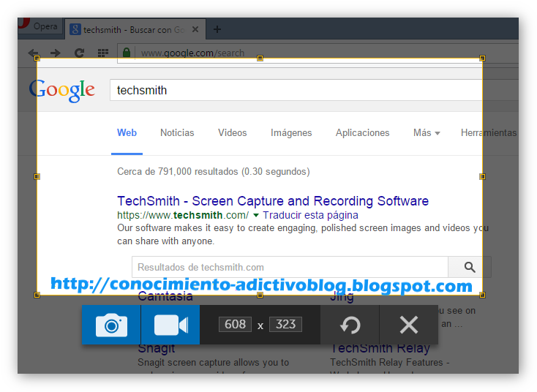Image resolution: width=537 pixels, height=392 pixels.
Task: Start video recording with camcorder button
Action: click(170, 325)
